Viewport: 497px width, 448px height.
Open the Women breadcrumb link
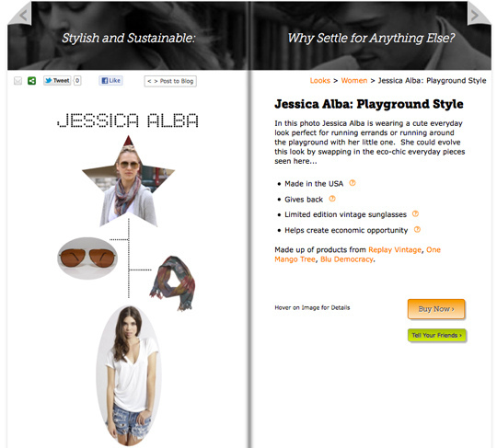(354, 80)
